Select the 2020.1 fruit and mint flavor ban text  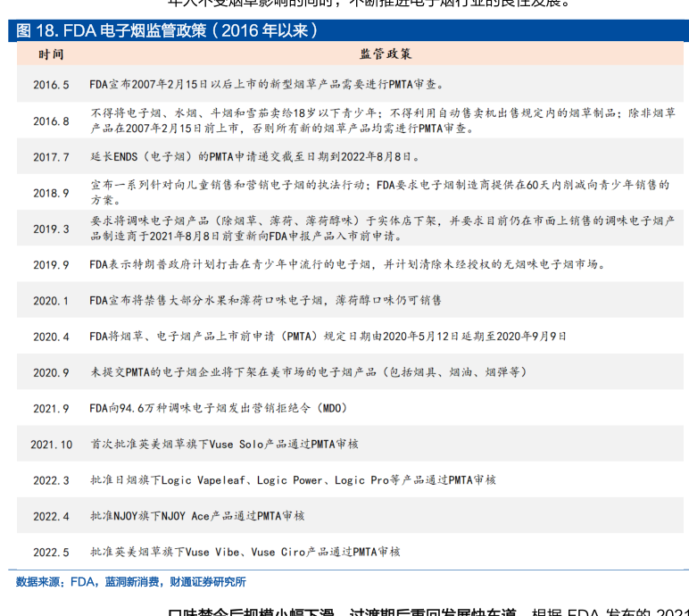(265, 301)
